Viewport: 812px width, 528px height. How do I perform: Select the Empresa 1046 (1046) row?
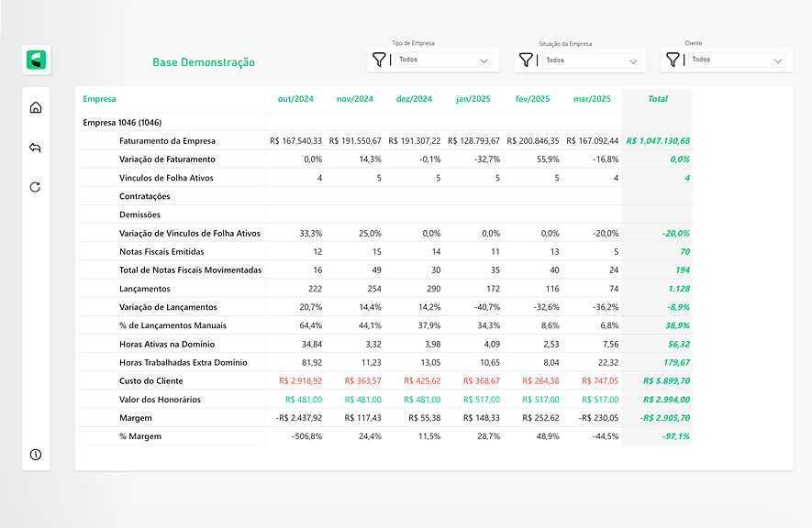[x=122, y=122]
